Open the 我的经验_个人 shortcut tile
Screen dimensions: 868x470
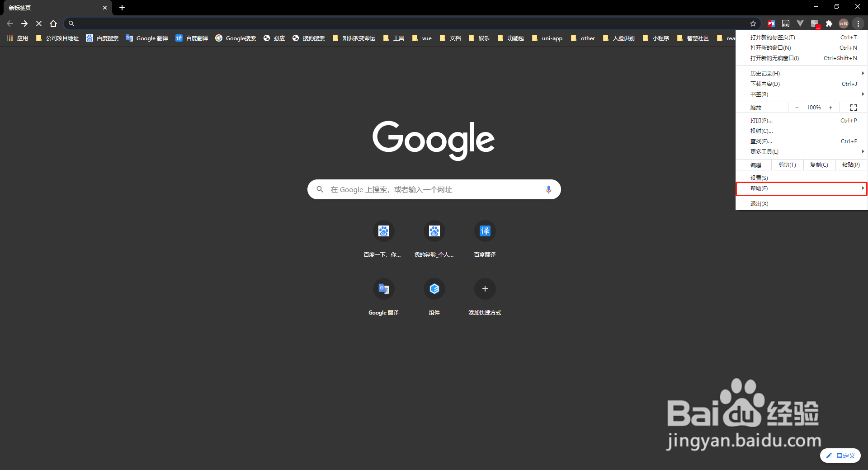(x=434, y=239)
